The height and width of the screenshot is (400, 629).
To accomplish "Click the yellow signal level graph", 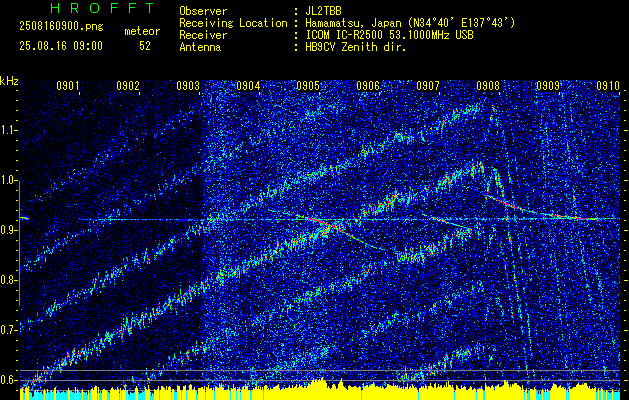I will pyautogui.click(x=320, y=390).
